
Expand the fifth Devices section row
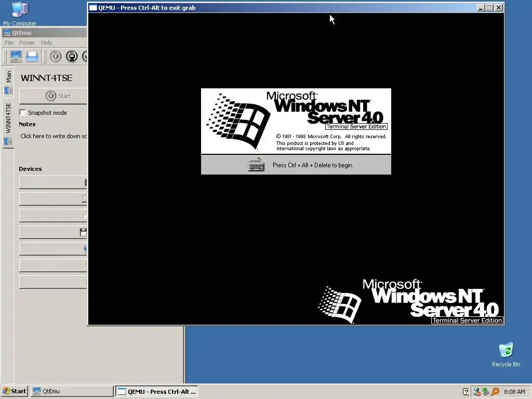[54, 249]
